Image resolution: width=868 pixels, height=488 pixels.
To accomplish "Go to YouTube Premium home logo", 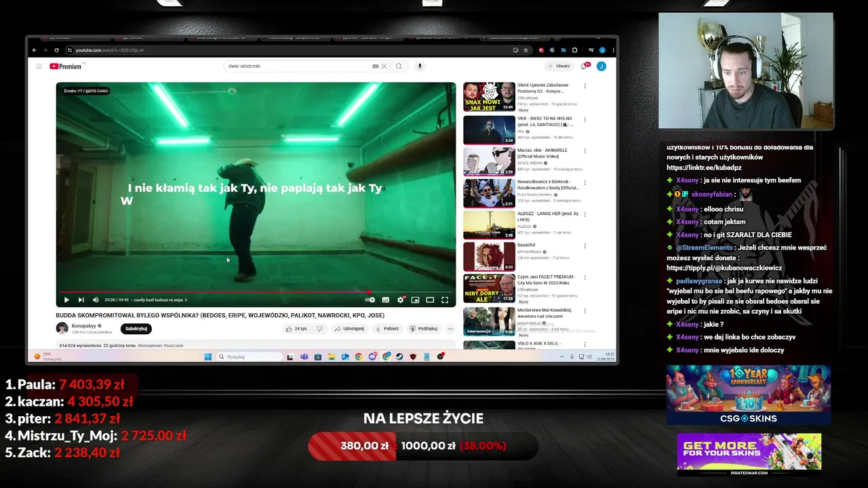I will (65, 66).
